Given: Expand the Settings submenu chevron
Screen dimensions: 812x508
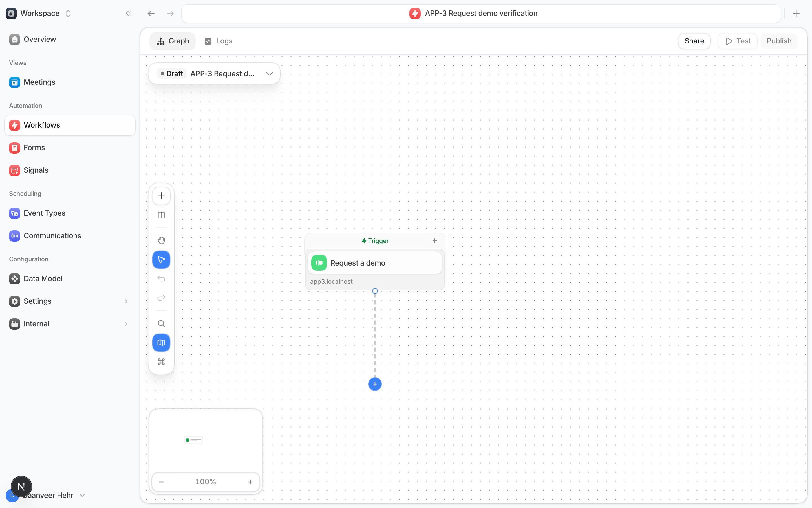Looking at the screenshot, I should coord(126,301).
